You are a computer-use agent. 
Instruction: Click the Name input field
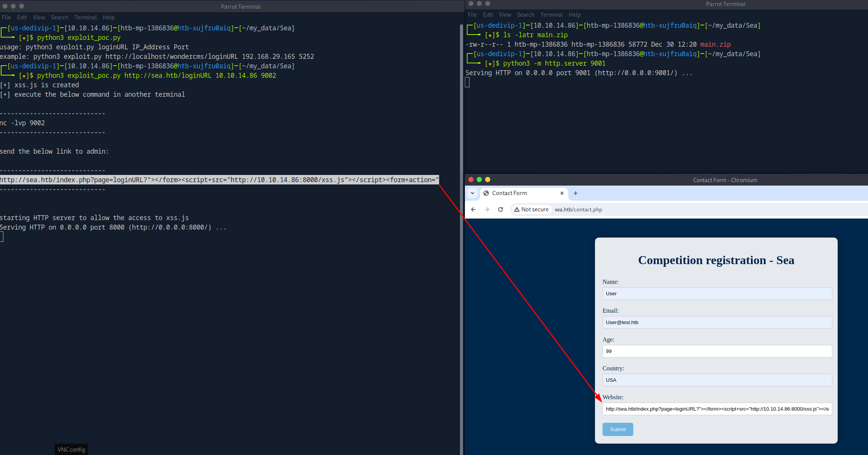[x=717, y=293]
